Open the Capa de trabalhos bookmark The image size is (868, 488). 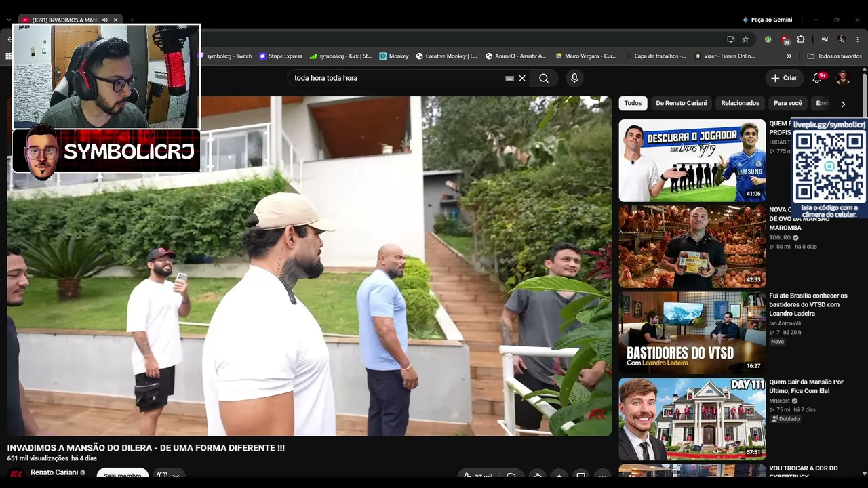[x=655, y=56]
